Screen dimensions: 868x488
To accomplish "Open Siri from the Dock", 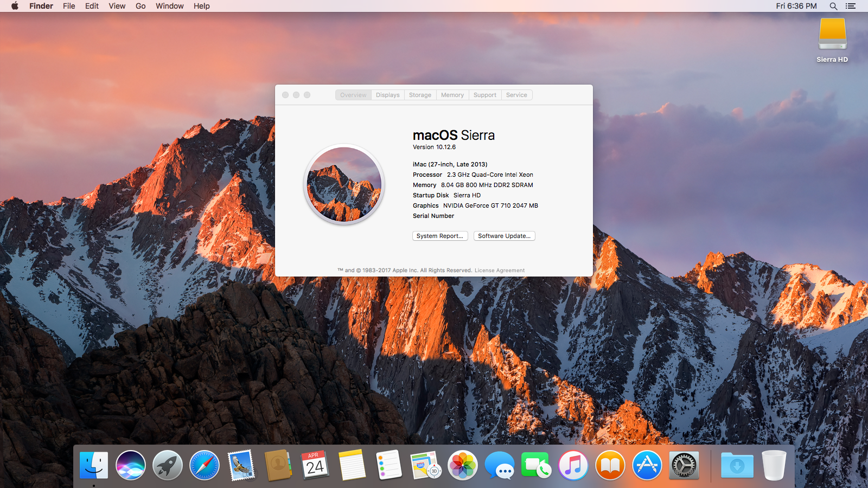I will (130, 465).
